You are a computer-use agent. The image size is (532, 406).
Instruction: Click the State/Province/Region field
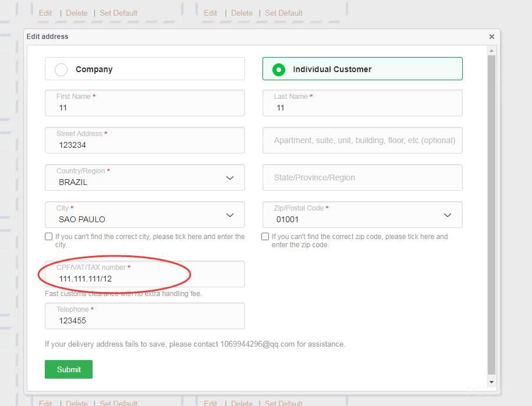[x=362, y=177]
